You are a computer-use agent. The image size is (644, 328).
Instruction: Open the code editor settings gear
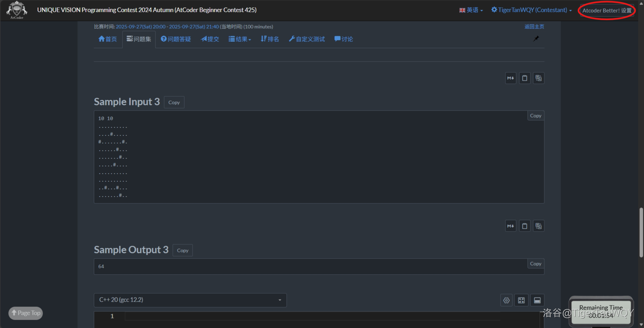[x=507, y=301]
